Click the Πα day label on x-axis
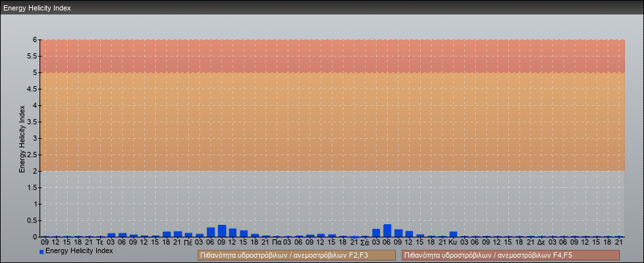This screenshot has width=644, height=263. 277,243
